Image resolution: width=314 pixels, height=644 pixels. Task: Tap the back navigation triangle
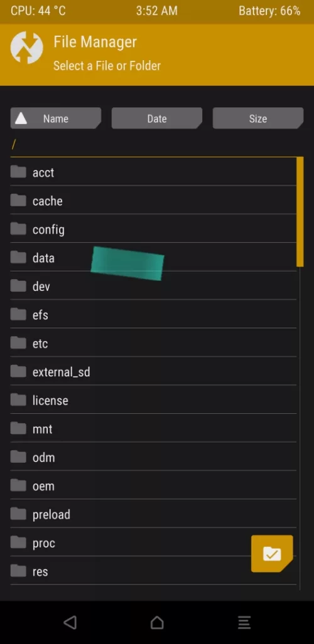[70, 623]
